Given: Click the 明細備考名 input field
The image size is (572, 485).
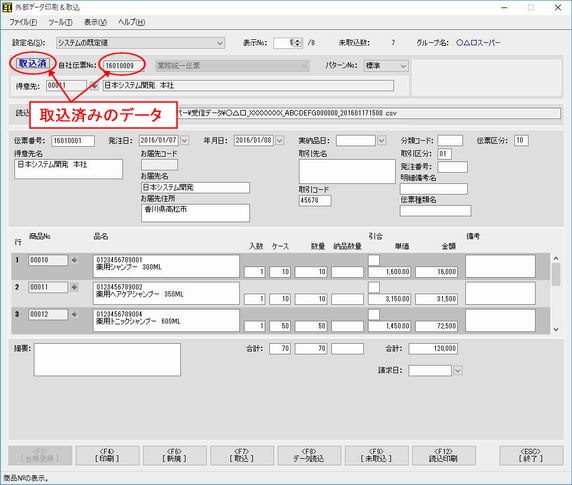Looking at the screenshot, I should tap(434, 189).
